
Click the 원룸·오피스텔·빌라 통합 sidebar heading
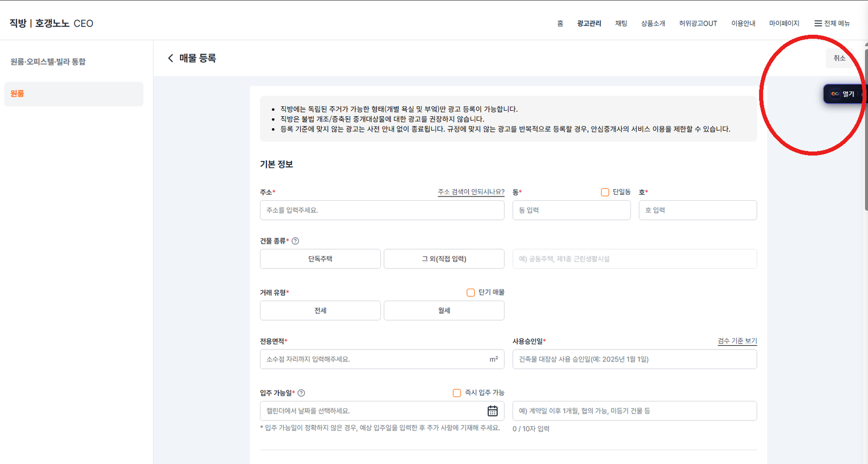pos(48,61)
